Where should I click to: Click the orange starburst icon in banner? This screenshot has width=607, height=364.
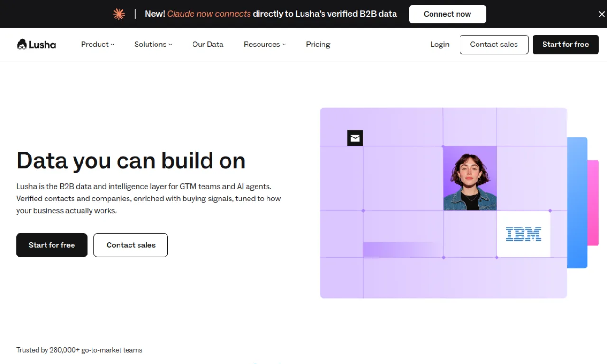click(x=119, y=14)
